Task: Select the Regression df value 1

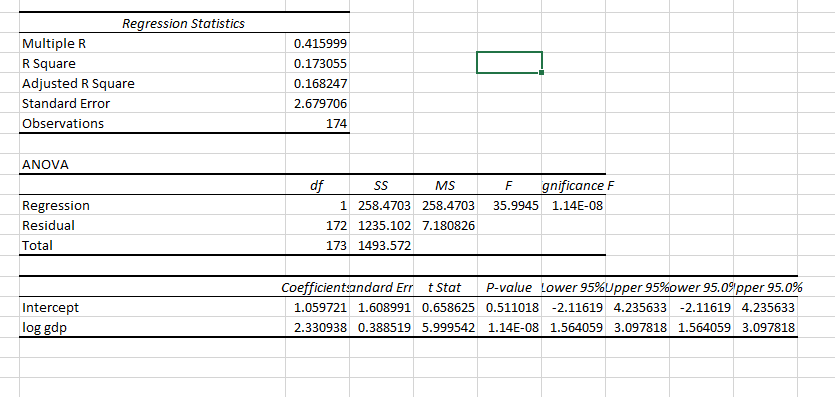Action: 317,205
